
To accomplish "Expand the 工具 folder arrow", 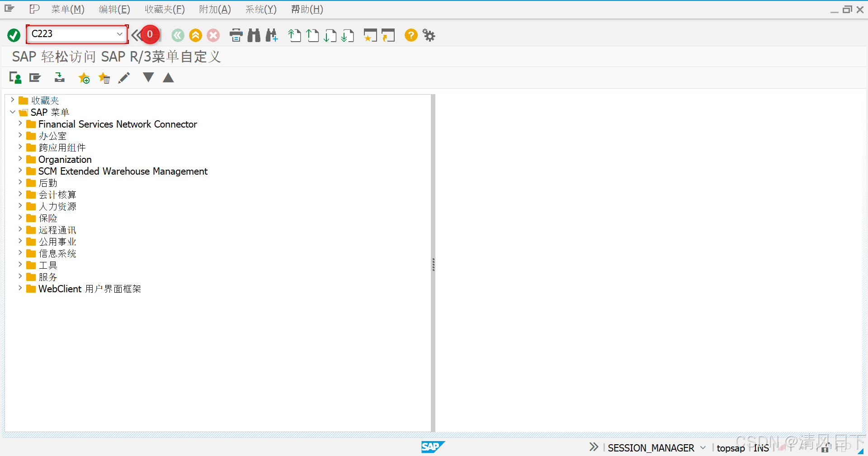I will [x=20, y=265].
